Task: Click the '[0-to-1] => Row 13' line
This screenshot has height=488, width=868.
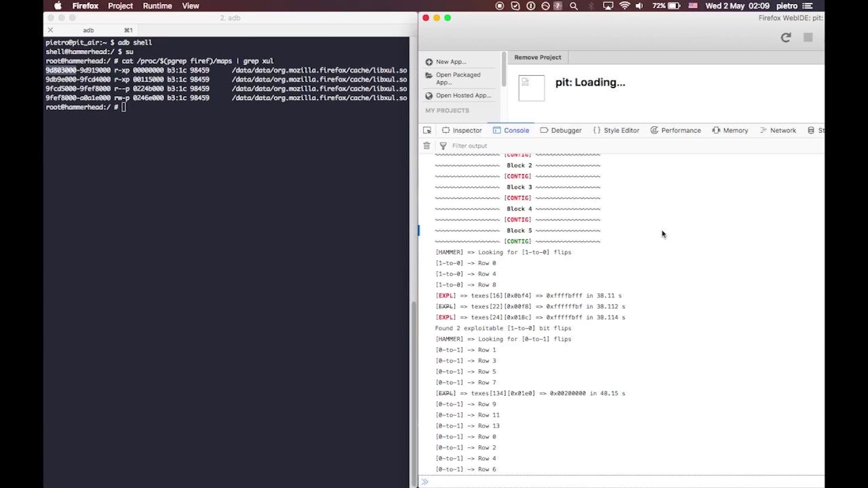Action: [467, 426]
